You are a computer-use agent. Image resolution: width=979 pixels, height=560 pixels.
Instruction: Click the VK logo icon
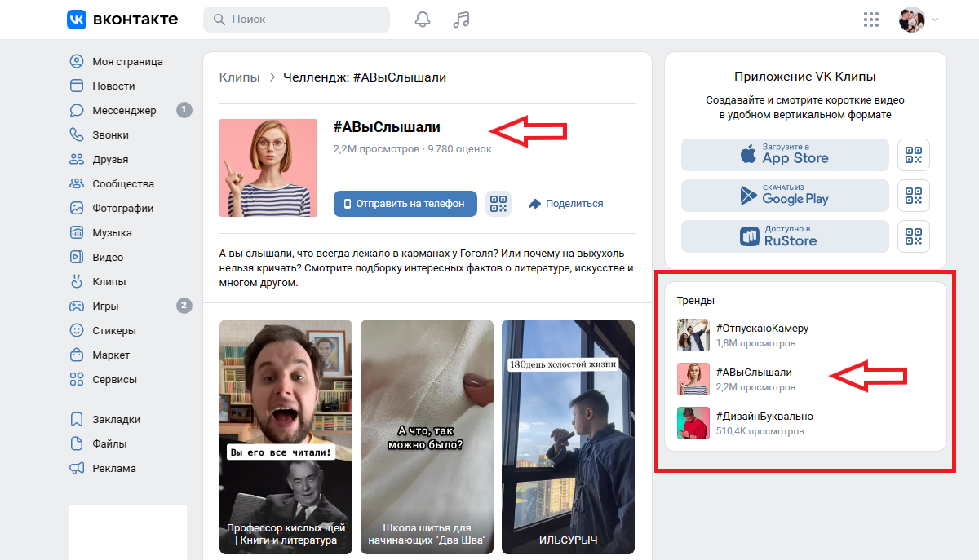(77, 20)
